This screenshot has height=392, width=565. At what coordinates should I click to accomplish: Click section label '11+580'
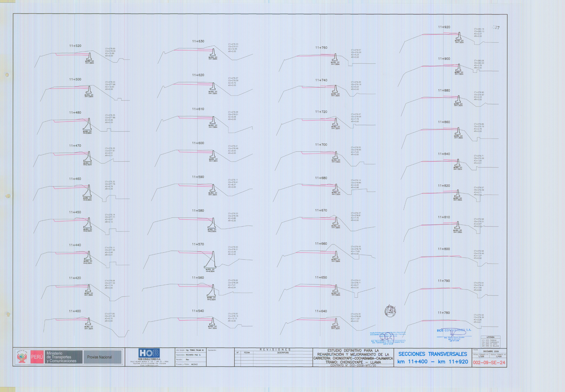pos(198,211)
